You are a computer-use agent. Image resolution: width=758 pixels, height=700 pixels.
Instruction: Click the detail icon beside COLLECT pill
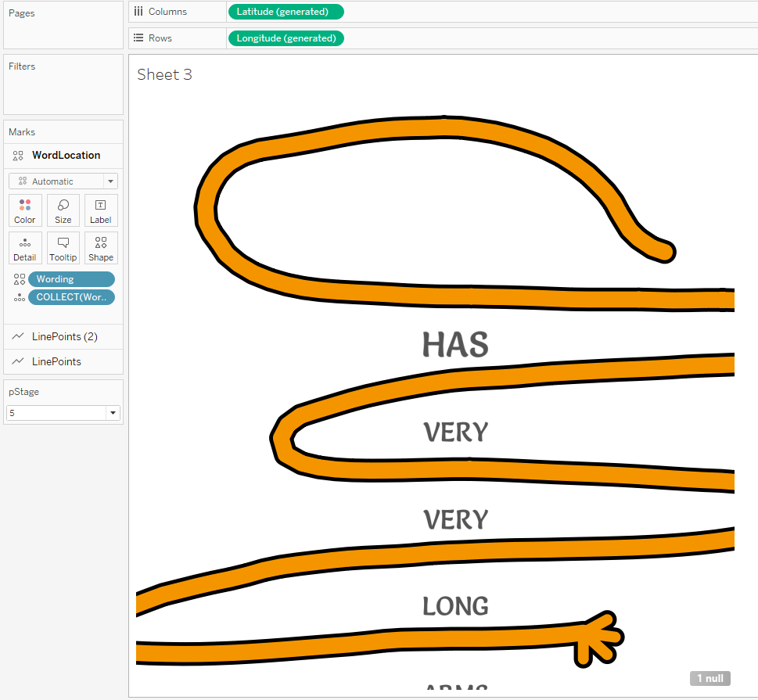(20, 297)
